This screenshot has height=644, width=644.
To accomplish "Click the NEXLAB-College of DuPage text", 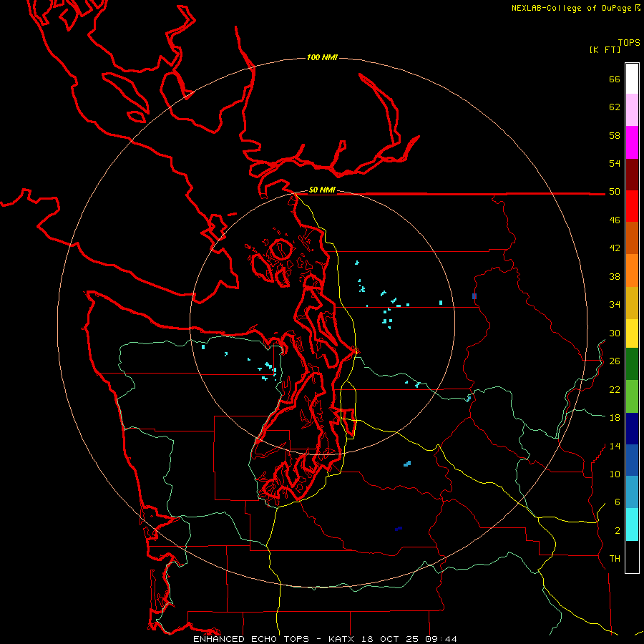I will click(x=573, y=8).
